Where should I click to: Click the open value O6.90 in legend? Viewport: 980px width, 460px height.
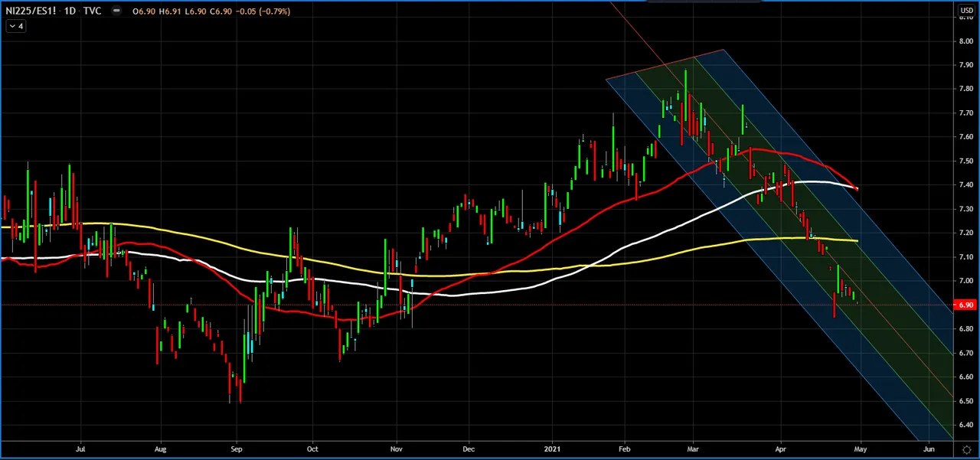[x=143, y=11]
